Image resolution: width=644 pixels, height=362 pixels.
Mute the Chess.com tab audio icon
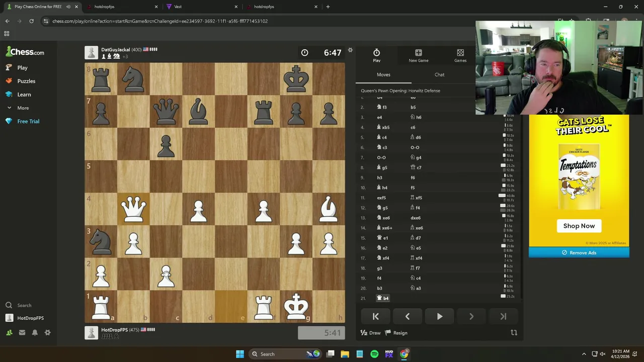point(68,7)
